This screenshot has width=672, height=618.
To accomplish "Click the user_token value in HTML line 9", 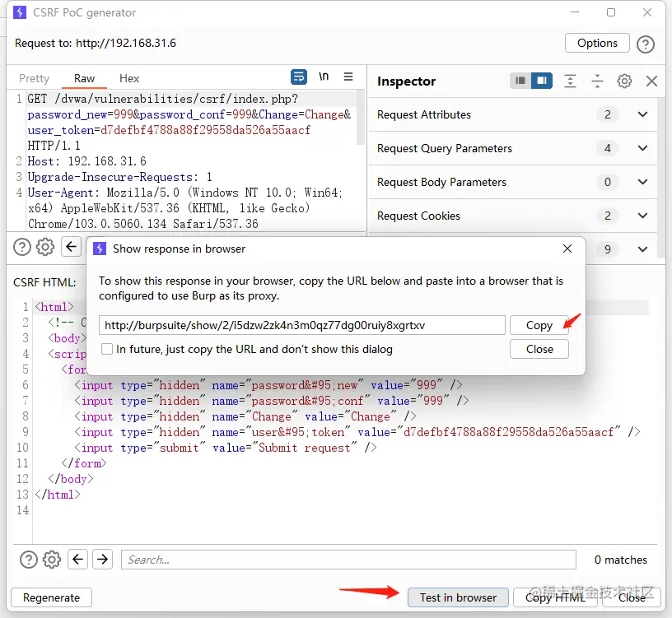I will (x=508, y=432).
